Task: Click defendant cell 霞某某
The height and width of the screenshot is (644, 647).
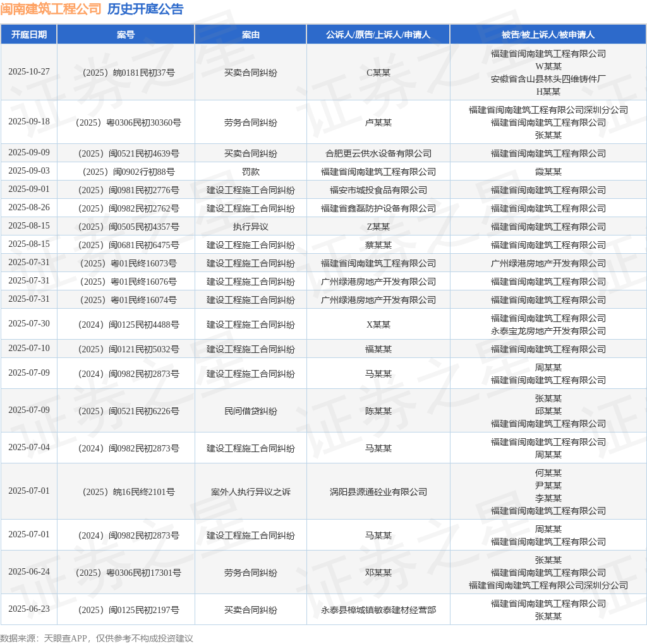Action: click(548, 172)
